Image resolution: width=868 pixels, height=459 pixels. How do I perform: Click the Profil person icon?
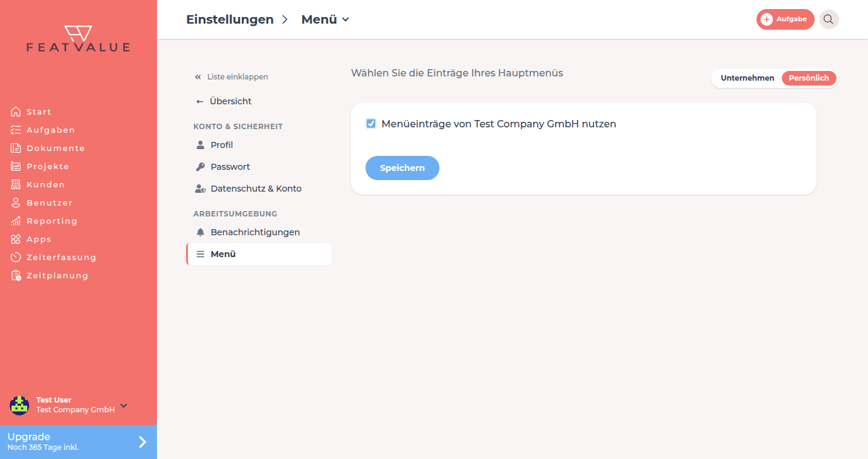(x=201, y=145)
